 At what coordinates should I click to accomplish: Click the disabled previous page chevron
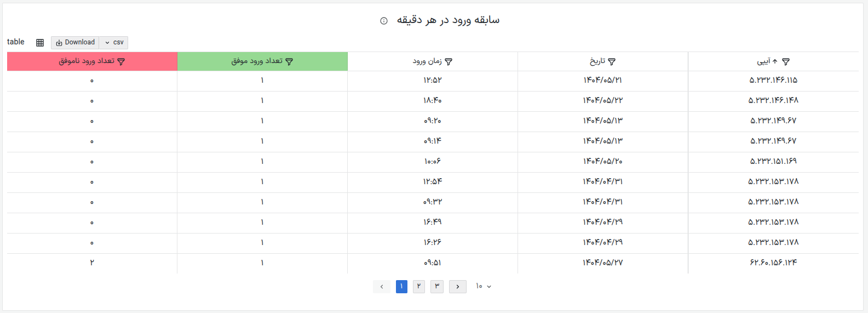382,287
